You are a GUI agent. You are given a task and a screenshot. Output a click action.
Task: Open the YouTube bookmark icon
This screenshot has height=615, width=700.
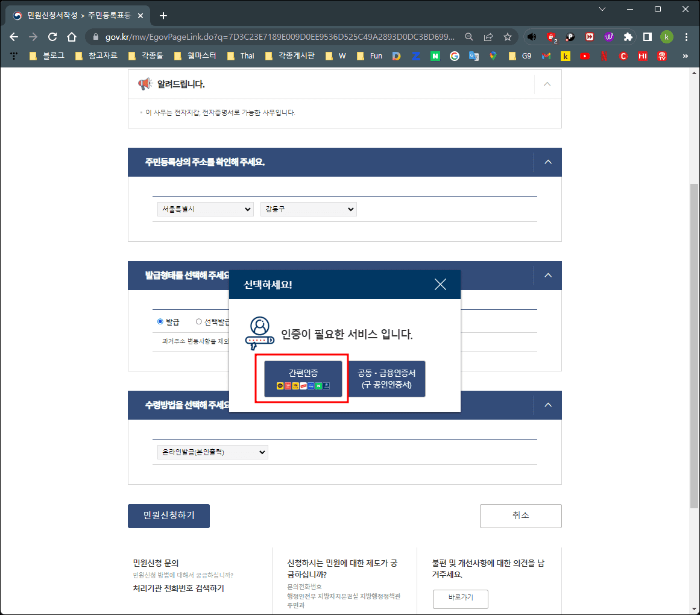584,56
